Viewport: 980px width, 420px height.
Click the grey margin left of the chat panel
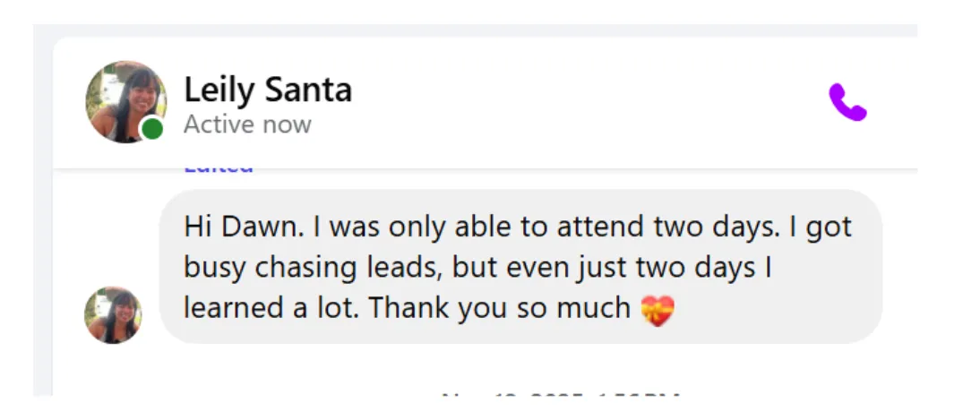(42, 224)
